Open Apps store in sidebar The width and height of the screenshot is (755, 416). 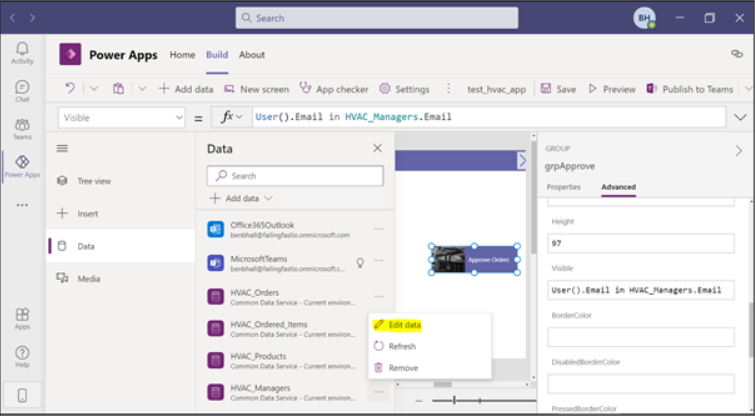coord(22,319)
